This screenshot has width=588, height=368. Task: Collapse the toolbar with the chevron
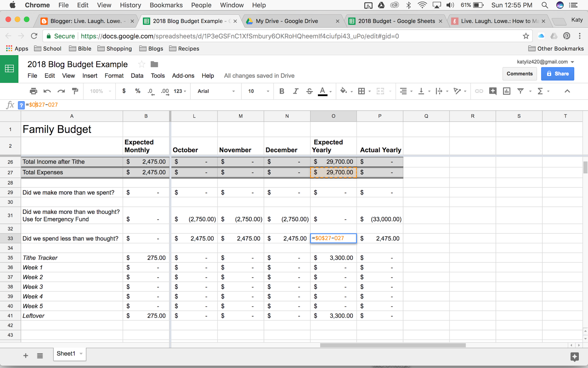pyautogui.click(x=568, y=91)
